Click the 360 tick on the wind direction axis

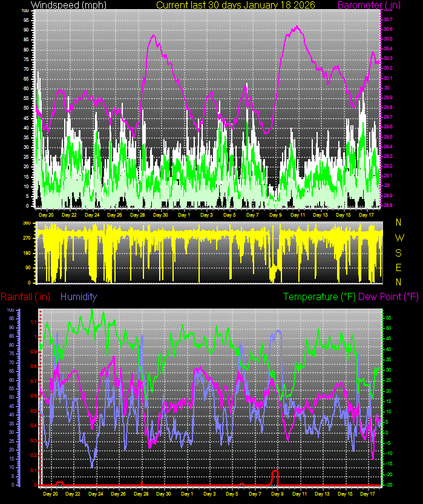click(x=27, y=223)
